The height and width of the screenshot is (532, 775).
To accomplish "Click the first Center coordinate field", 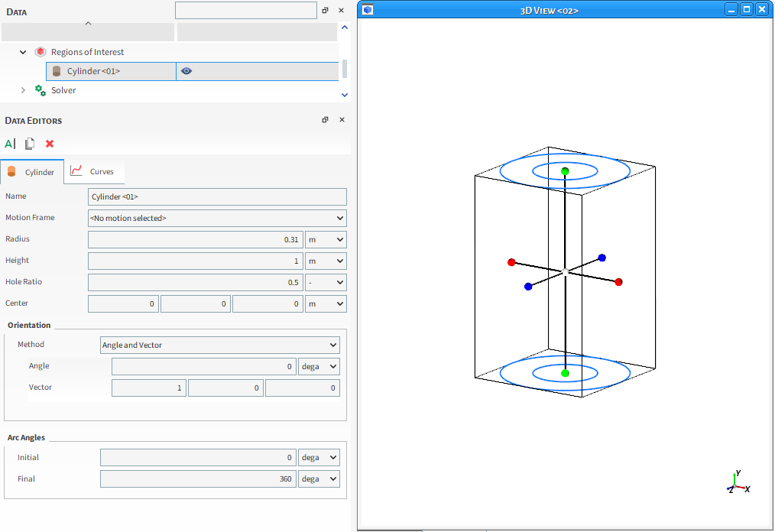I will tap(123, 304).
